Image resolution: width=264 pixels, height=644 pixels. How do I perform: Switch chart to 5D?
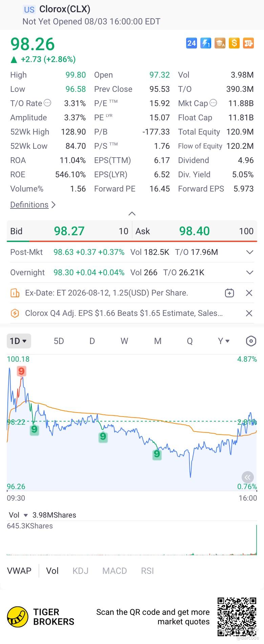(59, 341)
